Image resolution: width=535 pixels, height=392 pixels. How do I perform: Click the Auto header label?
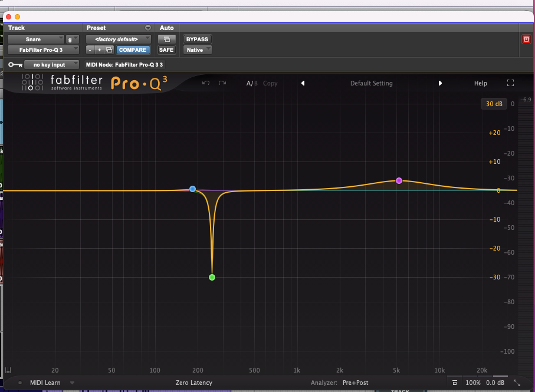[x=166, y=28]
